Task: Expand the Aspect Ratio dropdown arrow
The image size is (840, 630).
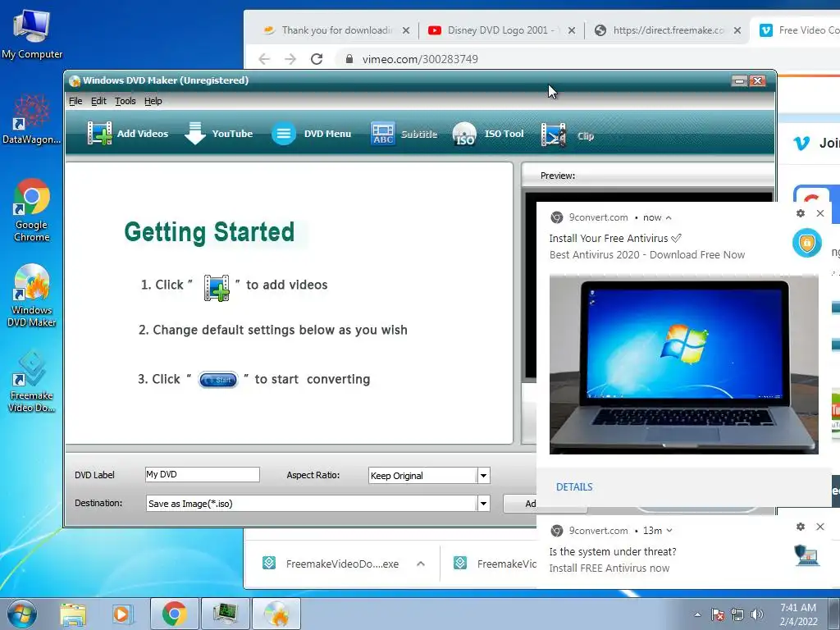Action: tap(483, 475)
